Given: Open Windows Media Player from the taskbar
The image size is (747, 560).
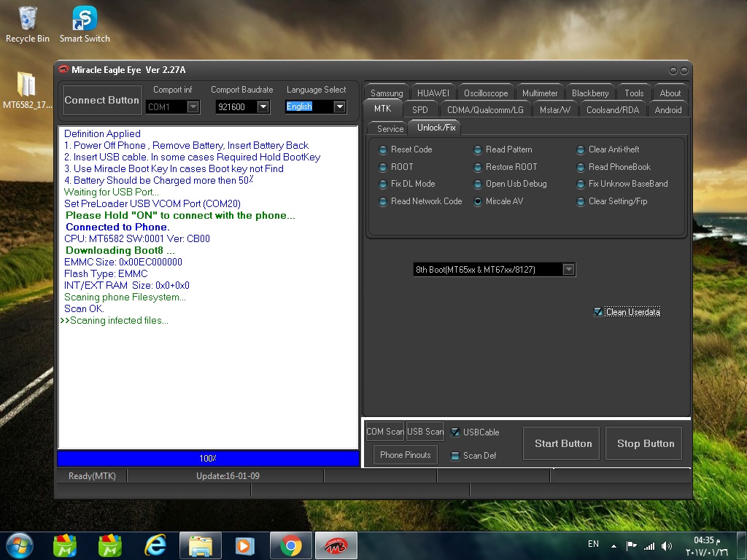Looking at the screenshot, I should (245, 545).
